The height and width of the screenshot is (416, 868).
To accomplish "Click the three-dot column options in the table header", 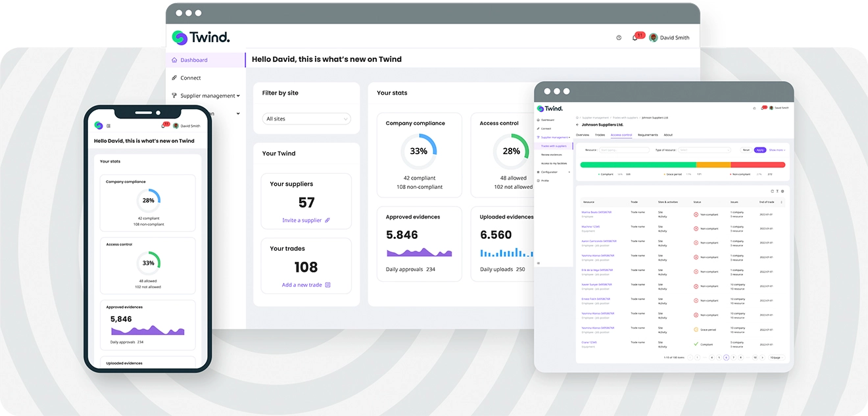I will pos(782,202).
